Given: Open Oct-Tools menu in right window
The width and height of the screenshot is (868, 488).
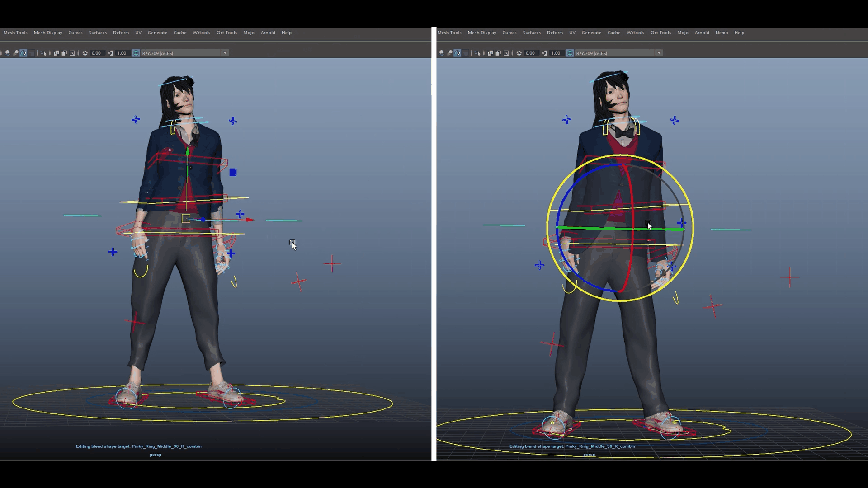Looking at the screenshot, I should tap(660, 33).
